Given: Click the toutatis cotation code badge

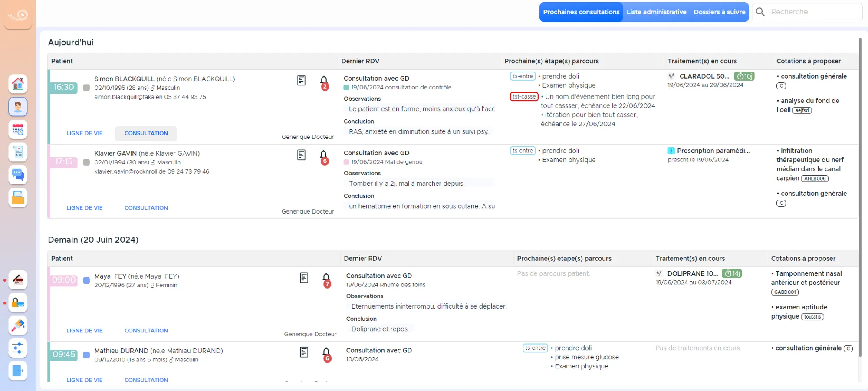Looking at the screenshot, I should (x=812, y=317).
